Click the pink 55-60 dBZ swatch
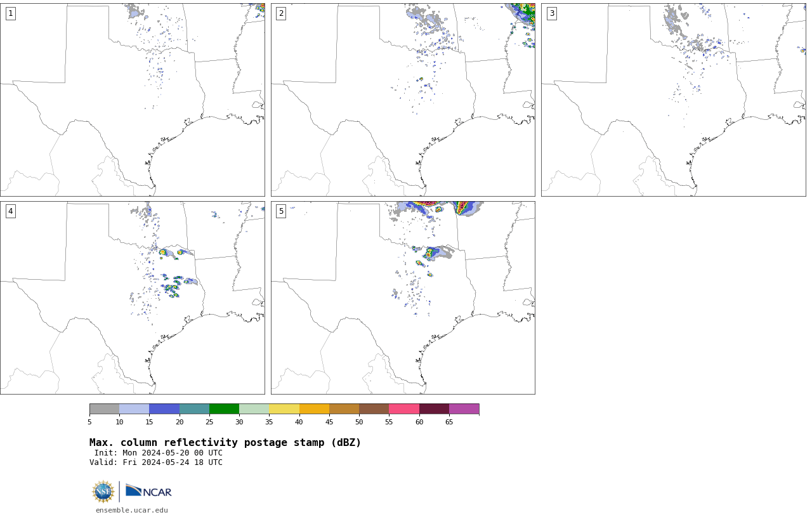The width and height of the screenshot is (812, 517). coord(404,409)
